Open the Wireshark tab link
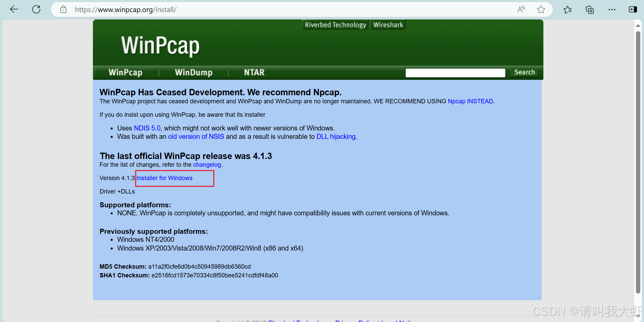 click(388, 25)
